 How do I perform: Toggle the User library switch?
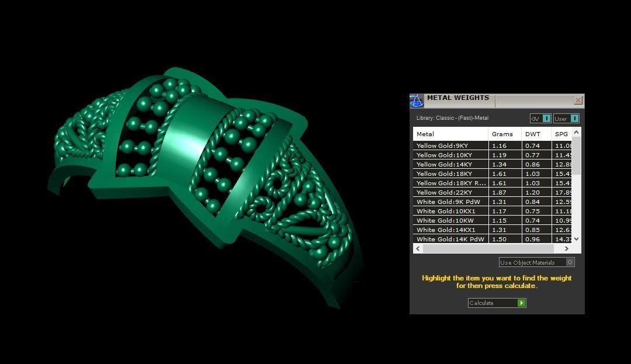coord(566,118)
